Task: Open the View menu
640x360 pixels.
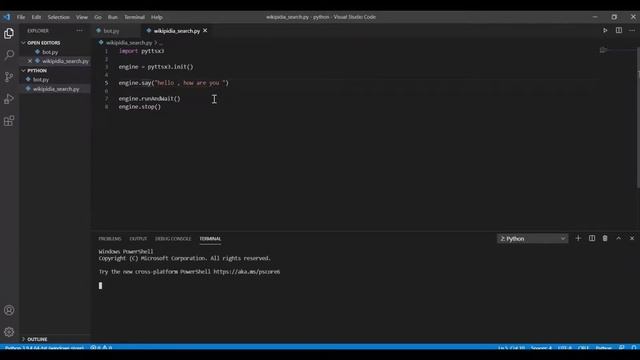Action: click(82, 17)
